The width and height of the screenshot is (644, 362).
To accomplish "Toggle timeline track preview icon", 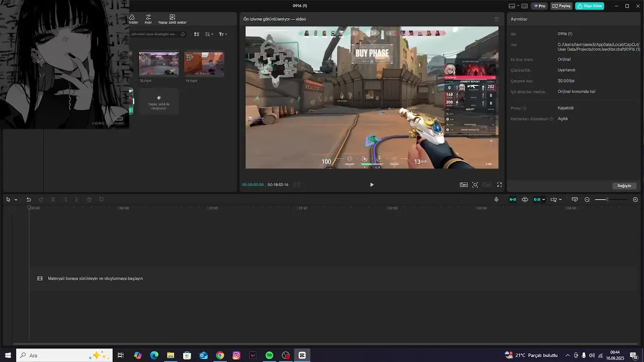I will (x=575, y=200).
